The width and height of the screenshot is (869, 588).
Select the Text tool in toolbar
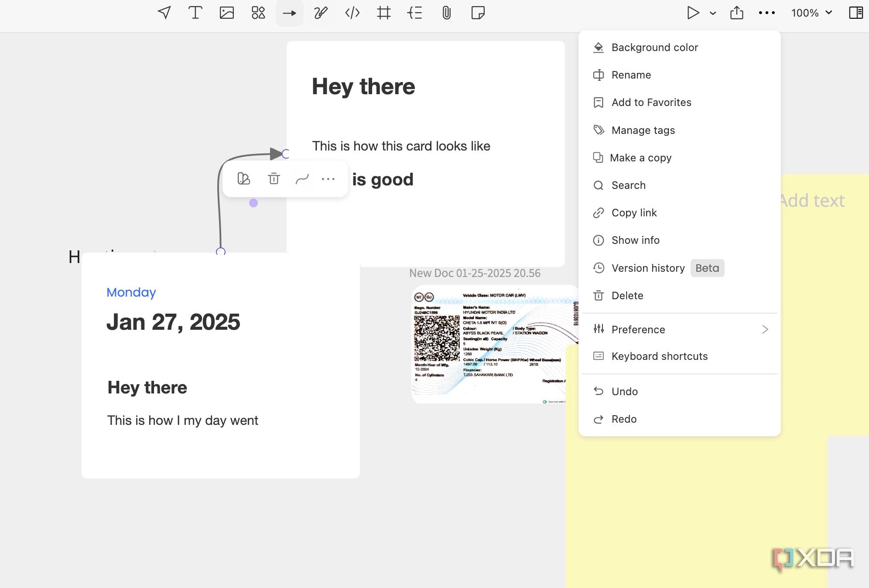point(195,13)
